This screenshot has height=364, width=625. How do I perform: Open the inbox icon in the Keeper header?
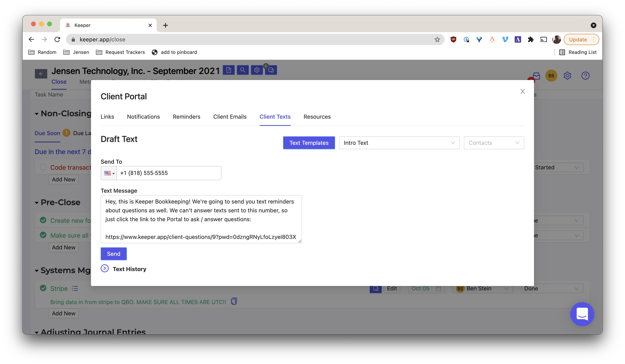(x=536, y=76)
